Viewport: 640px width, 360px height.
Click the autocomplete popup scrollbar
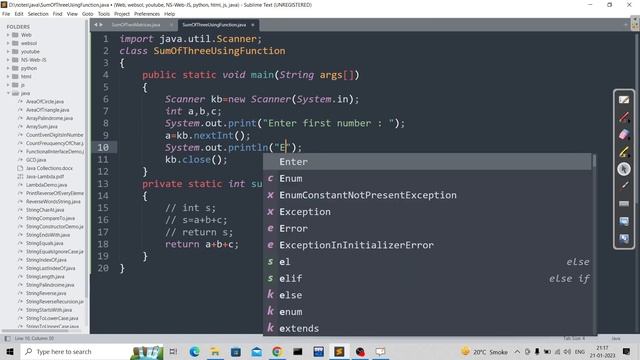click(x=594, y=161)
